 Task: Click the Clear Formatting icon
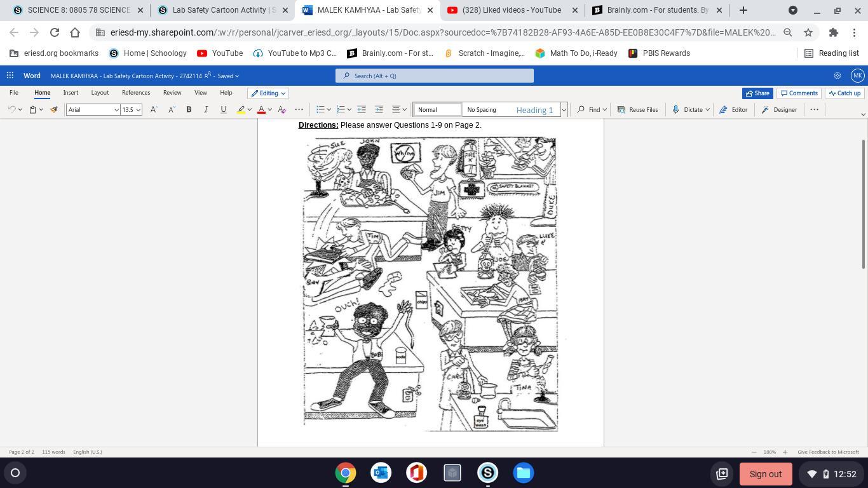(282, 110)
